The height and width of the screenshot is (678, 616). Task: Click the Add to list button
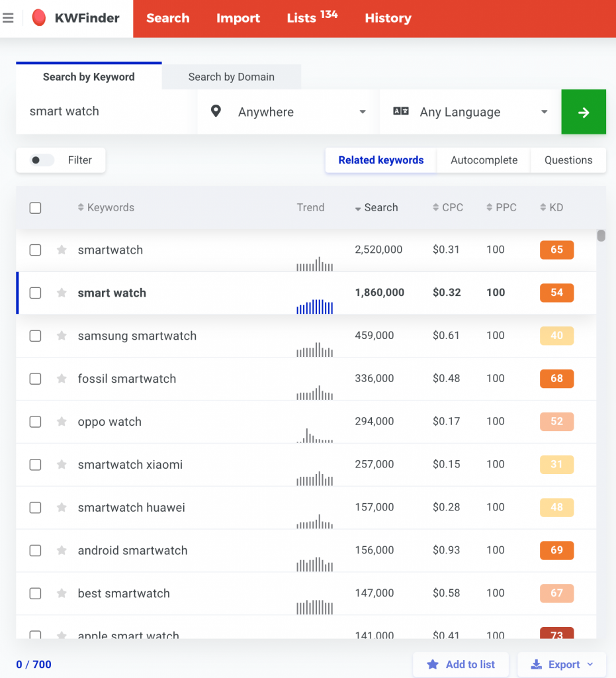461,665
